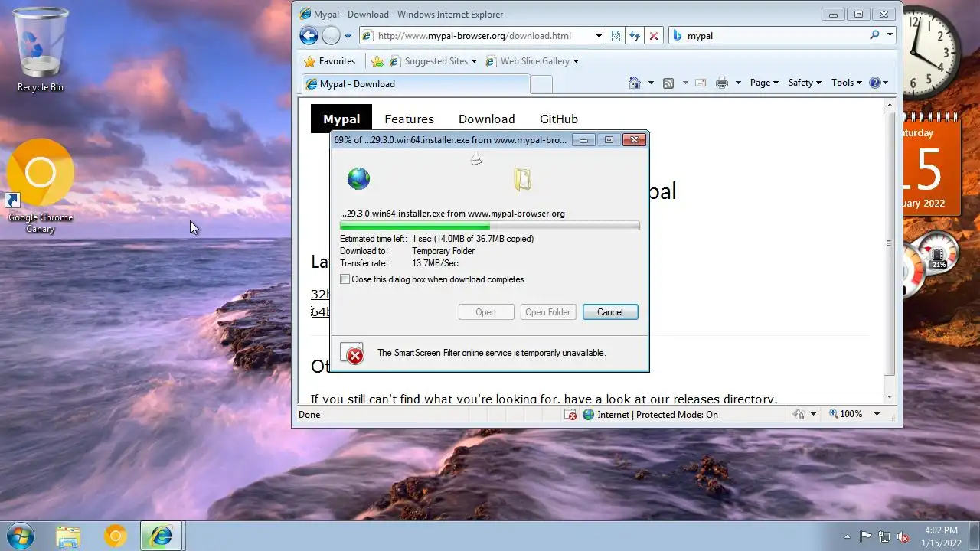Click the Home icon in command bar
Image resolution: width=980 pixels, height=551 pixels.
(634, 83)
